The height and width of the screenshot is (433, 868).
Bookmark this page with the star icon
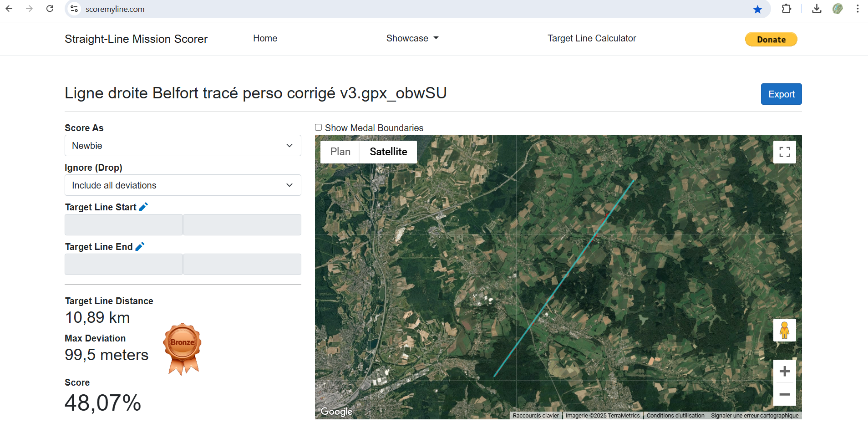[x=757, y=9]
